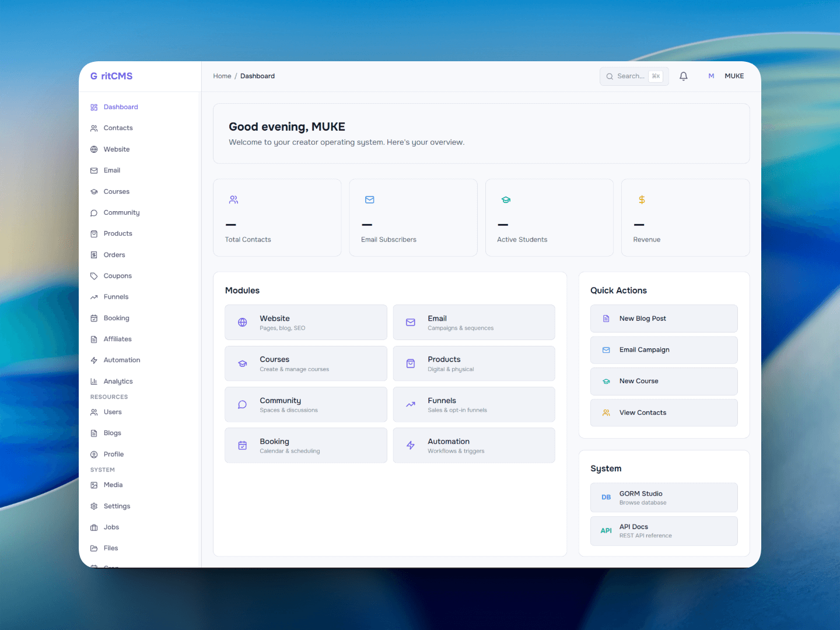Open Contacts in the sidebar

click(118, 128)
